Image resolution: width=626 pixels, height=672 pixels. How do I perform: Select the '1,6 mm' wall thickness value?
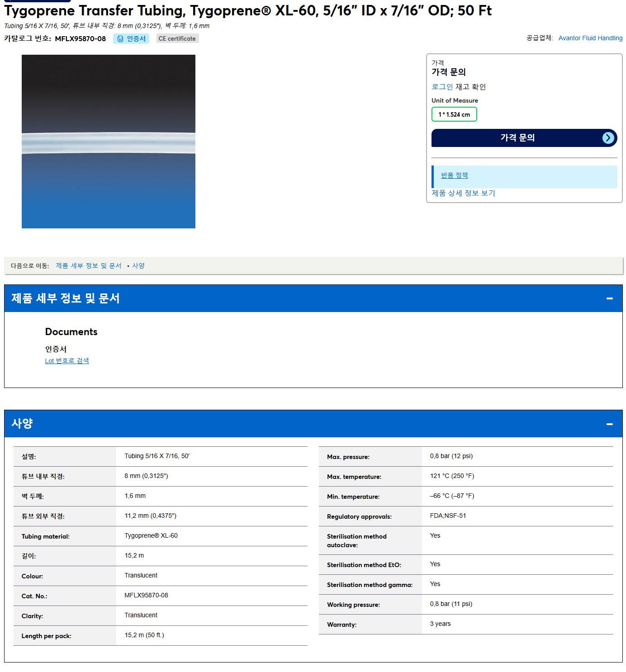135,496
